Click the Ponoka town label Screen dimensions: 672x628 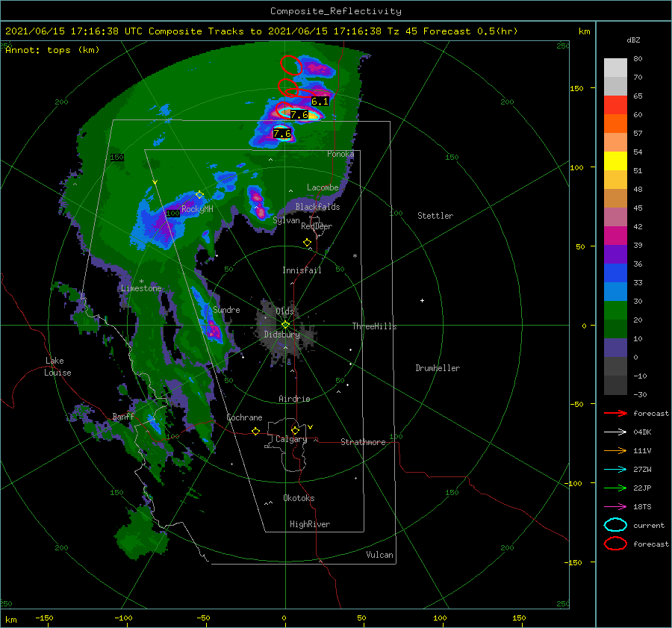(340, 154)
